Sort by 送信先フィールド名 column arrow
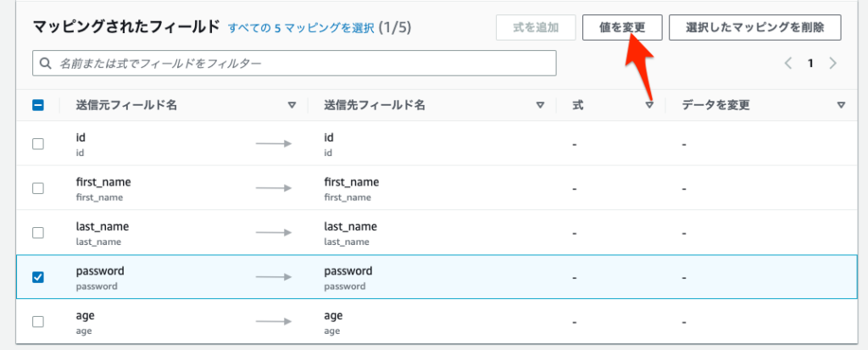The width and height of the screenshot is (868, 350). pyautogui.click(x=540, y=105)
